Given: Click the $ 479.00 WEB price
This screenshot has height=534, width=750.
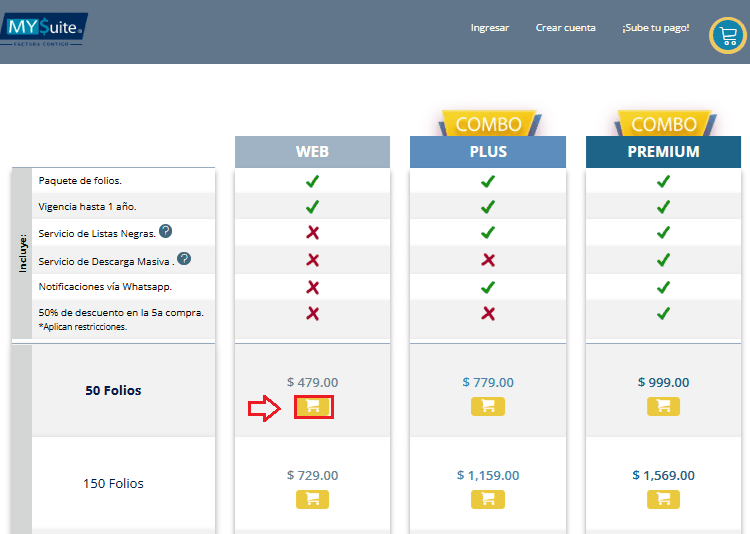Looking at the screenshot, I should (312, 382).
